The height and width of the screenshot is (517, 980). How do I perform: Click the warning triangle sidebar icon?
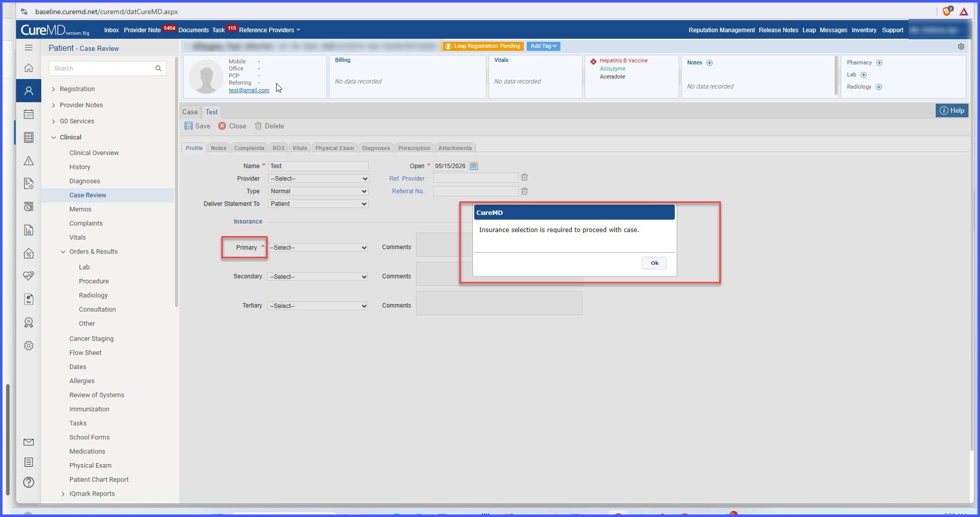[29, 161]
